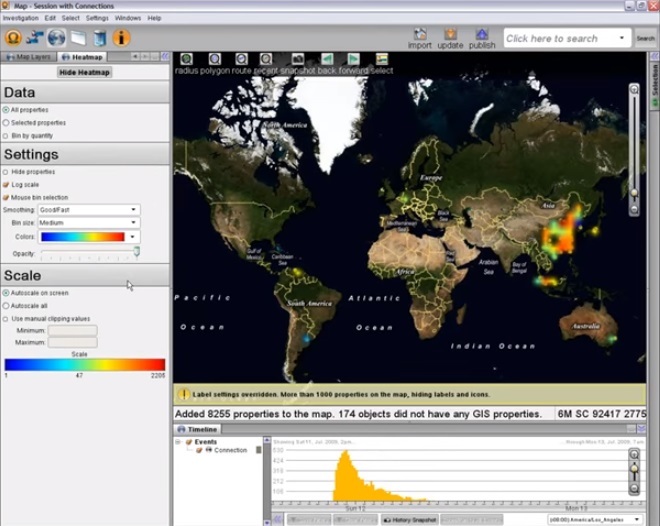
Task: Click the globe map icon in toolbar
Action: point(57,38)
